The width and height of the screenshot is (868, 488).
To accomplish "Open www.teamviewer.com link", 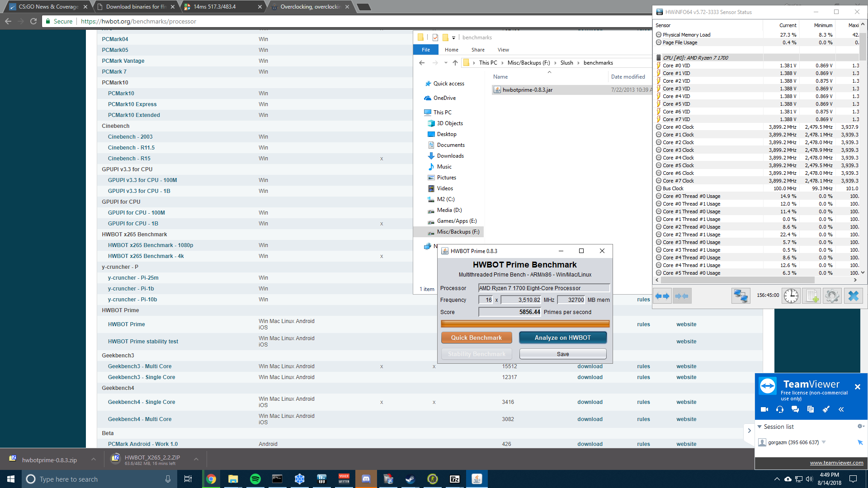I will 836,462.
